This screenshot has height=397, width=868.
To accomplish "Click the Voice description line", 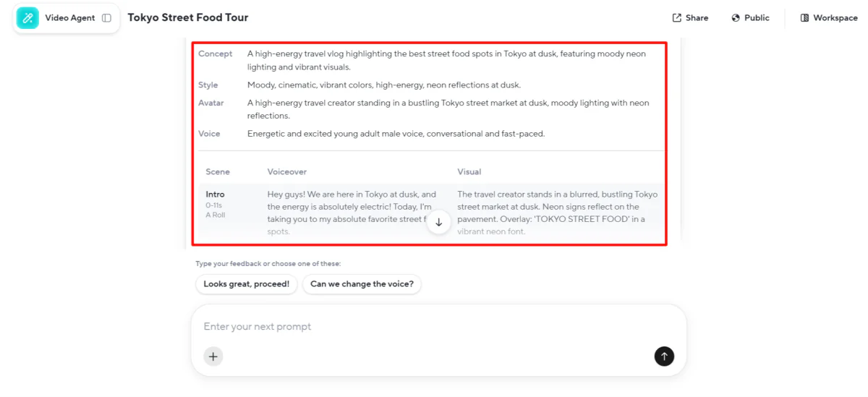I will (396, 134).
